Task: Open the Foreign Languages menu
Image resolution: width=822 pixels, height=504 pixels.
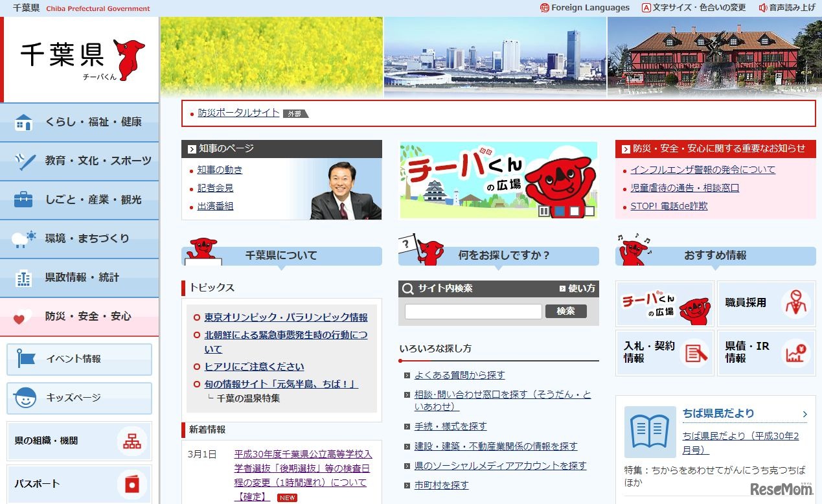Action: pos(585,8)
